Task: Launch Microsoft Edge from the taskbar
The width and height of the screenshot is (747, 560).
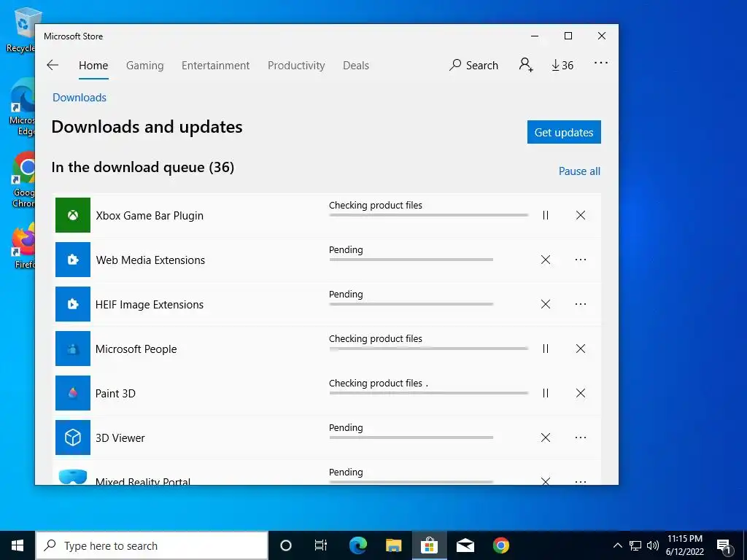Action: [357, 545]
